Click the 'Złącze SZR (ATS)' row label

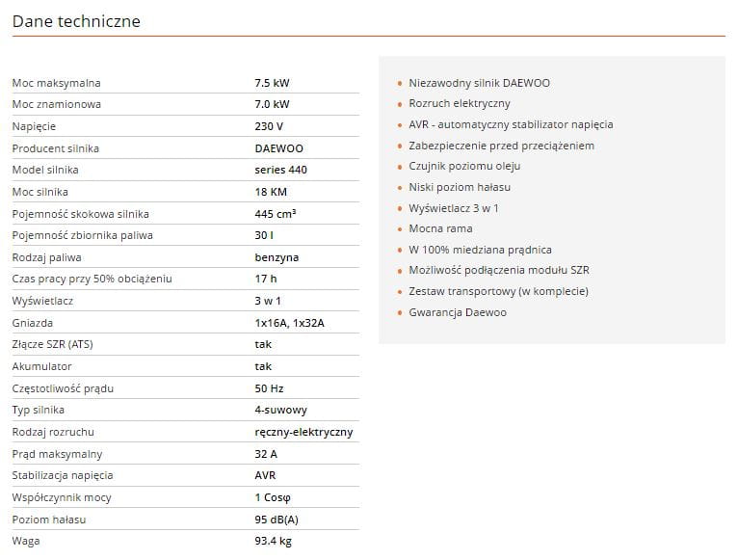tap(53, 344)
